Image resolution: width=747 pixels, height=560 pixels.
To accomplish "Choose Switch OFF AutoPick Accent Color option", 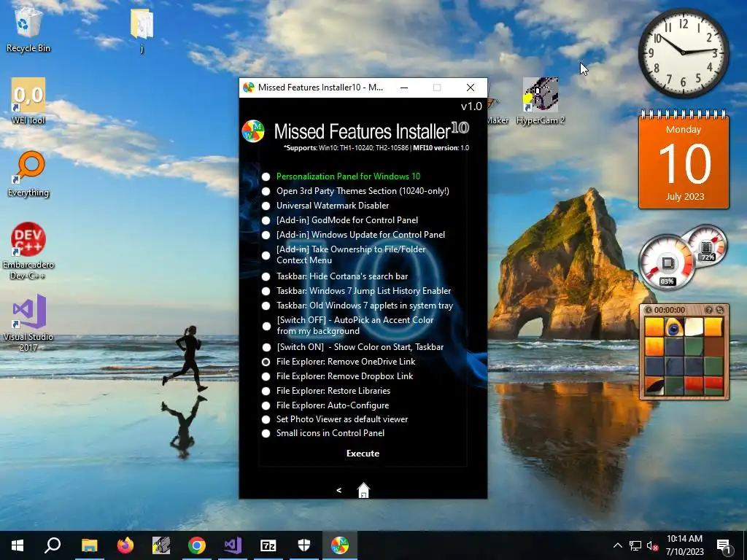I will tap(266, 326).
